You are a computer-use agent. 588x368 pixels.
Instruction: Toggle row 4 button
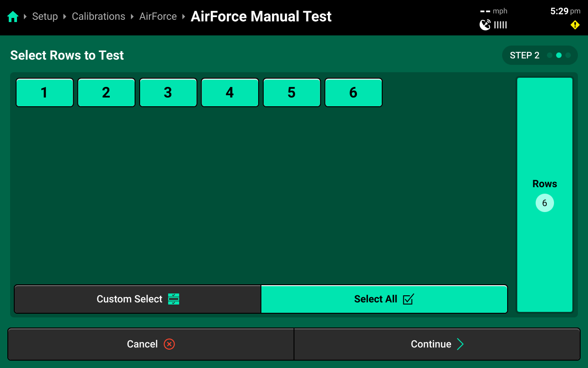230,92
